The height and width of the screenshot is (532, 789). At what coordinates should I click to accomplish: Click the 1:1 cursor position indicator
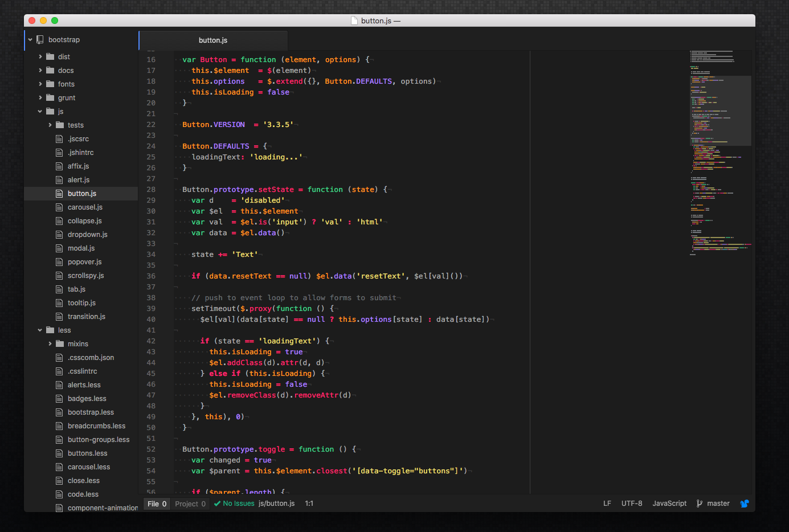pyautogui.click(x=309, y=504)
